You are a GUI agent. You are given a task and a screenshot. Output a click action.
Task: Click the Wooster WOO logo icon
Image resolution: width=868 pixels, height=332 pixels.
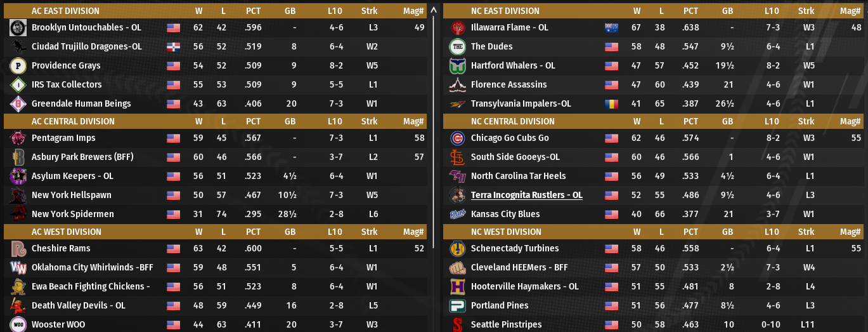pyautogui.click(x=18, y=324)
